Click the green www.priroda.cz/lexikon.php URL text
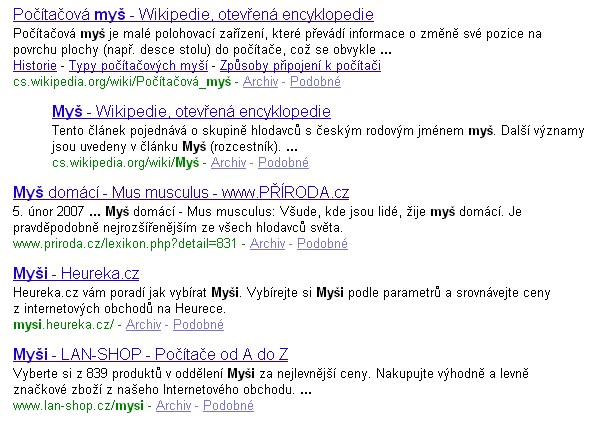The width and height of the screenshot is (593, 423). coord(125,243)
